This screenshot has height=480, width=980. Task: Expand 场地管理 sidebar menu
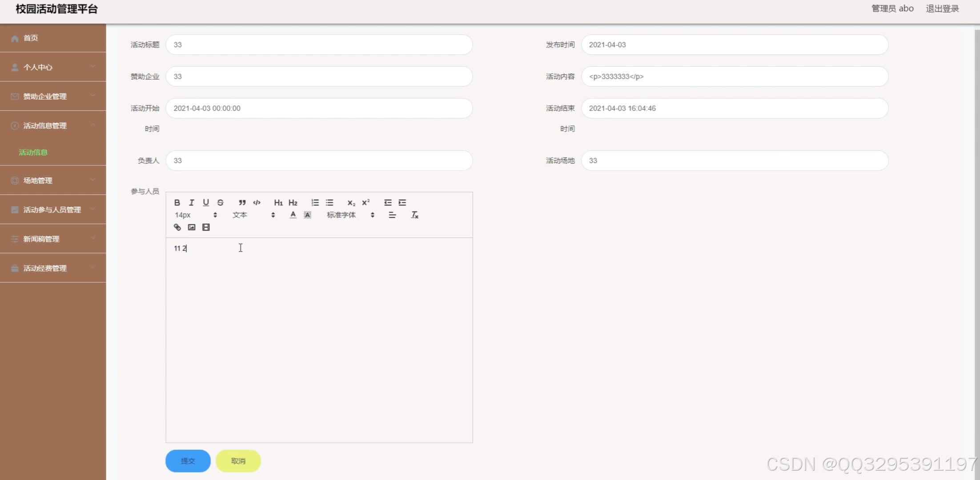(53, 180)
